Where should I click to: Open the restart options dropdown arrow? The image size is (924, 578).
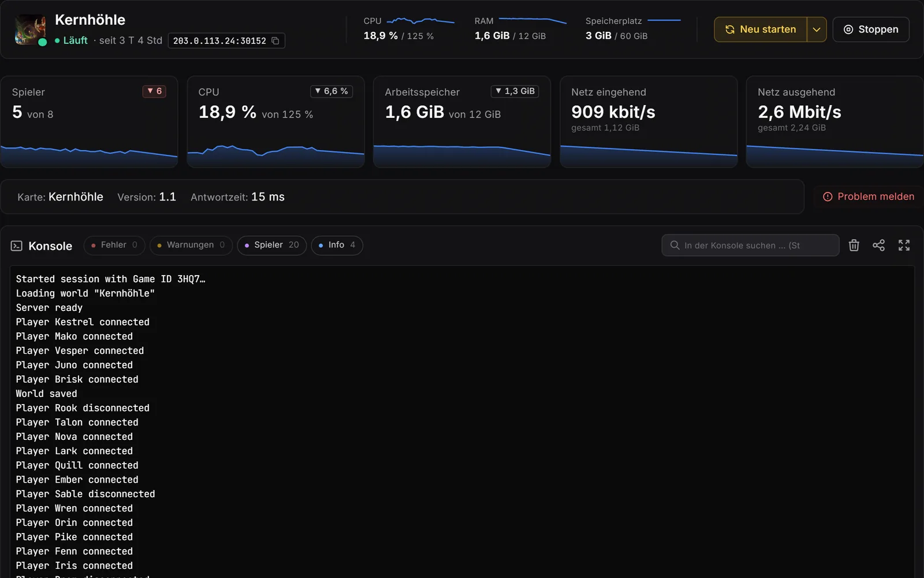tap(817, 29)
